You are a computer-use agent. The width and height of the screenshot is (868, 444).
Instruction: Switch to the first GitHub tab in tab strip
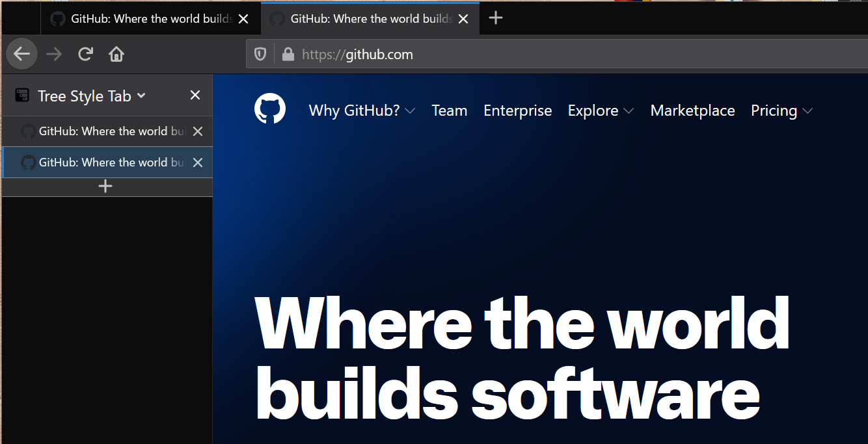point(150,19)
